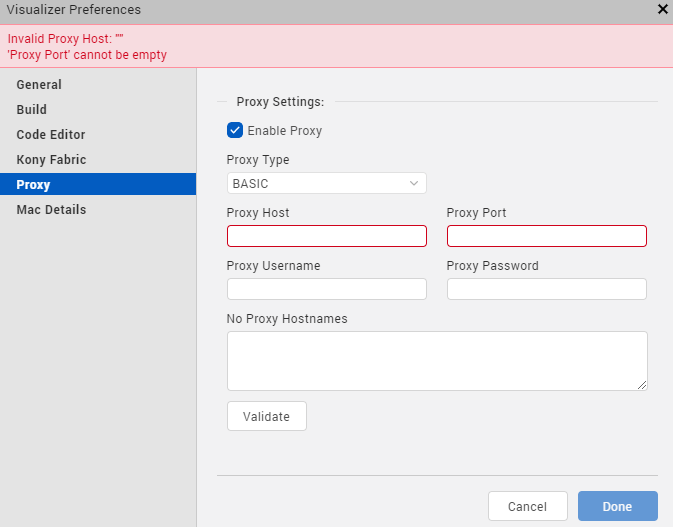The width and height of the screenshot is (673, 527).
Task: Focus the Proxy Password field
Action: pos(546,289)
